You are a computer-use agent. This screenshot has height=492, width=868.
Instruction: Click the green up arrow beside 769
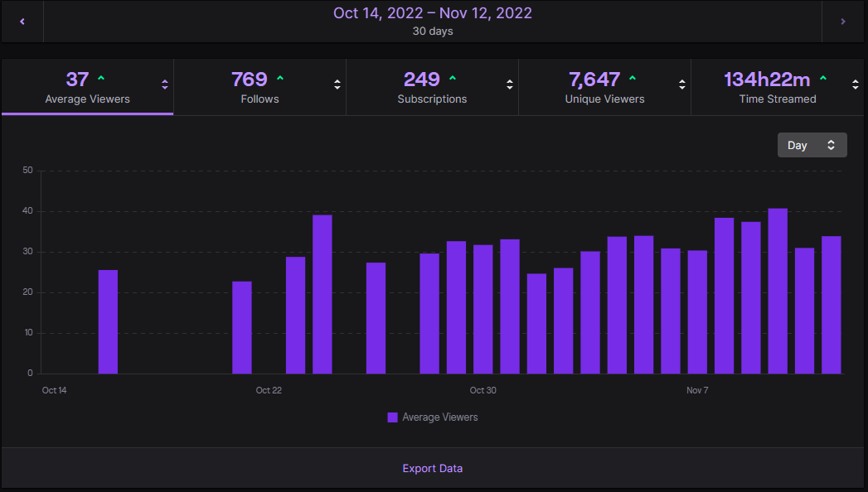280,79
